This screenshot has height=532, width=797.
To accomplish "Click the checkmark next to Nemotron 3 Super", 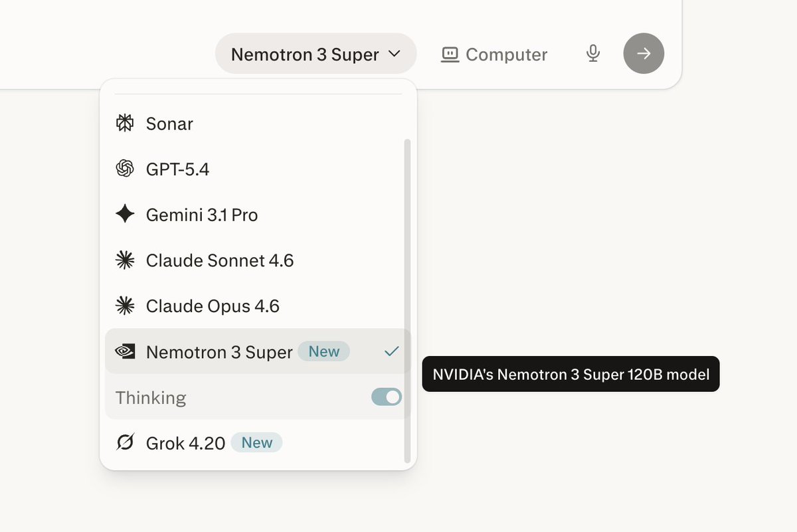I will click(x=392, y=351).
